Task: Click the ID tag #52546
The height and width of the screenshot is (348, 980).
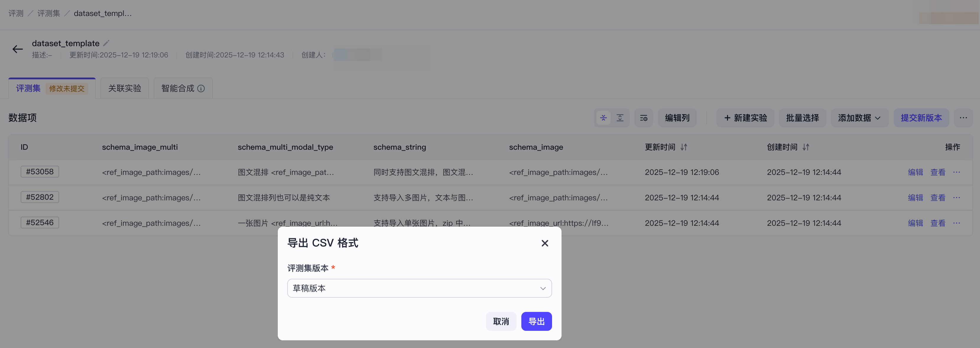Action: point(40,223)
